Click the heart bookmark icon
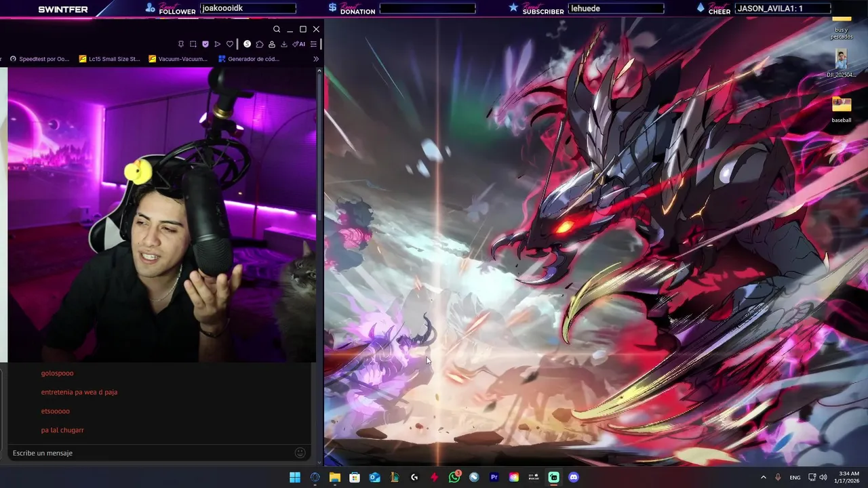Viewport: 868px width, 488px height. pyautogui.click(x=230, y=44)
